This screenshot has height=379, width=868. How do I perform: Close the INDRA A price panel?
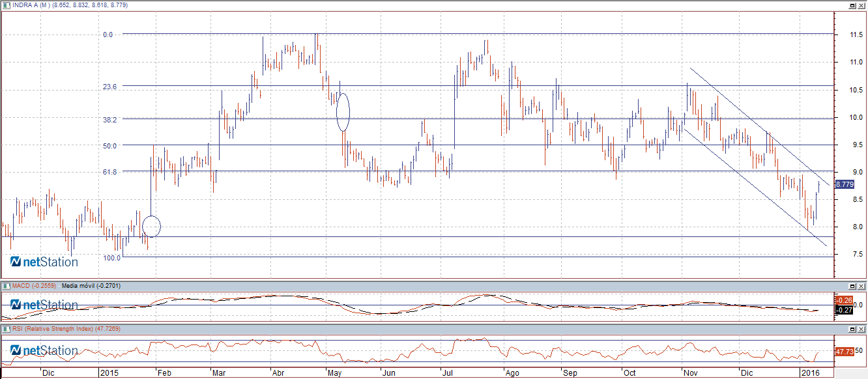click(861, 5)
